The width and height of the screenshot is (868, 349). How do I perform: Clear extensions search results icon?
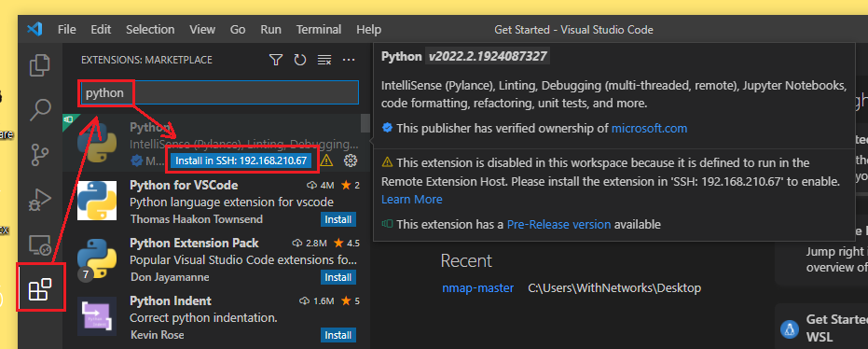click(x=324, y=60)
